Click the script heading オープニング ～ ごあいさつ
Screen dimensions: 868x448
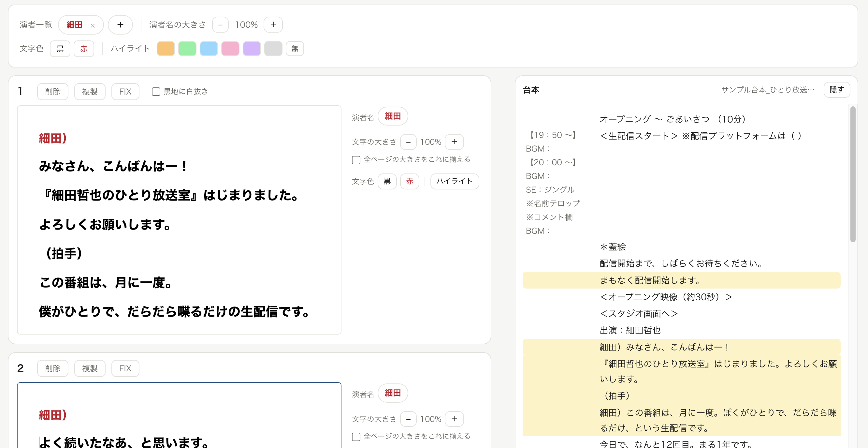click(654, 119)
